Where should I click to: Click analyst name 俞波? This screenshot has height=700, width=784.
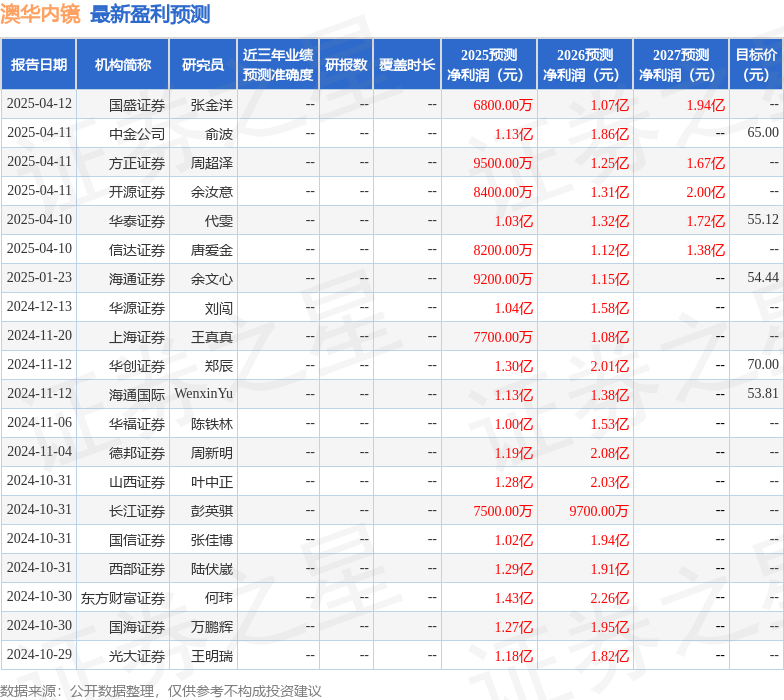coord(218,133)
